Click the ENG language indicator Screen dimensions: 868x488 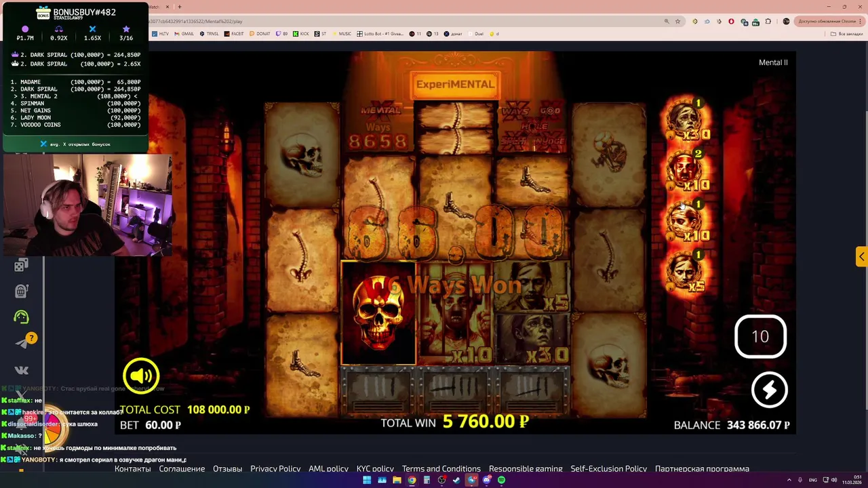[813, 480]
